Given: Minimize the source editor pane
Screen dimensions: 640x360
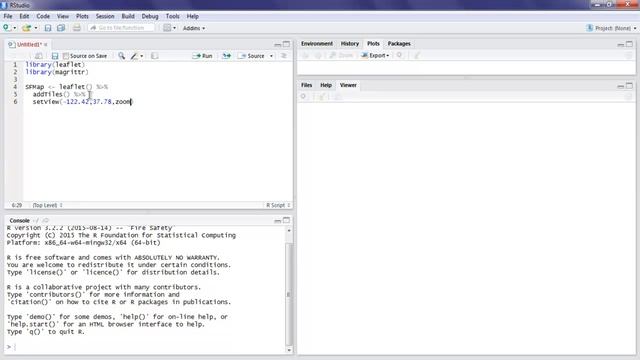Looking at the screenshot, I should pyautogui.click(x=278, y=44).
